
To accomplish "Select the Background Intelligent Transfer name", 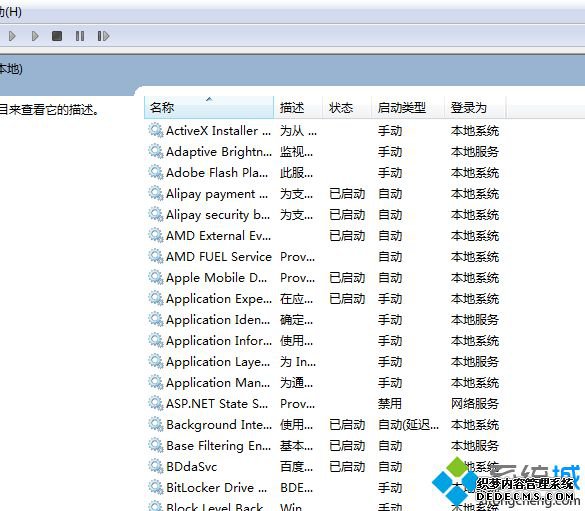I will coord(219,425).
